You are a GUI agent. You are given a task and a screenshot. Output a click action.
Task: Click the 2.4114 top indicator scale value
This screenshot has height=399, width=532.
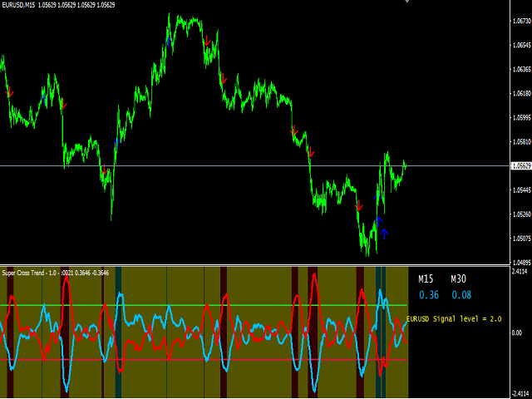520,272
